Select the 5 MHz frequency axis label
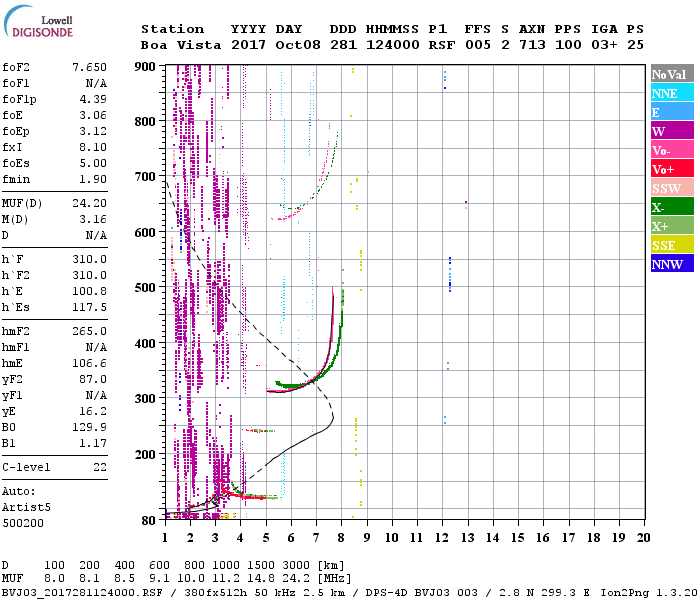Image resolution: width=700 pixels, height=600 pixels. coord(266,538)
